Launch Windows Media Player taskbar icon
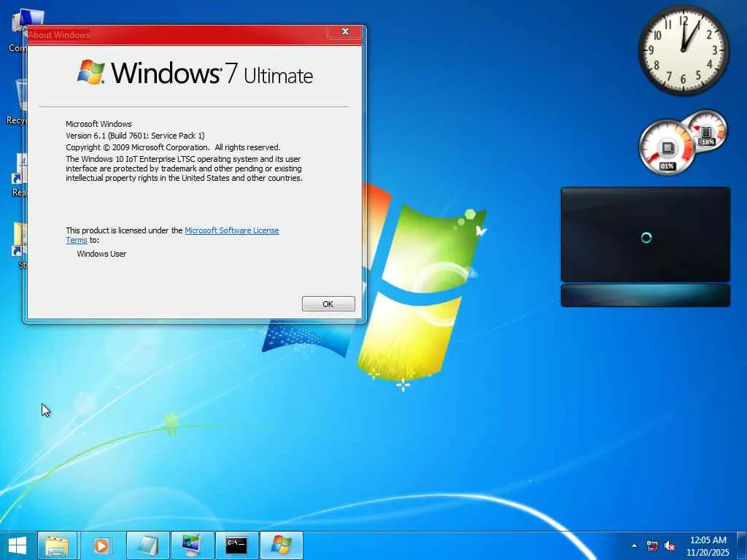This screenshot has width=747, height=560. point(101,545)
